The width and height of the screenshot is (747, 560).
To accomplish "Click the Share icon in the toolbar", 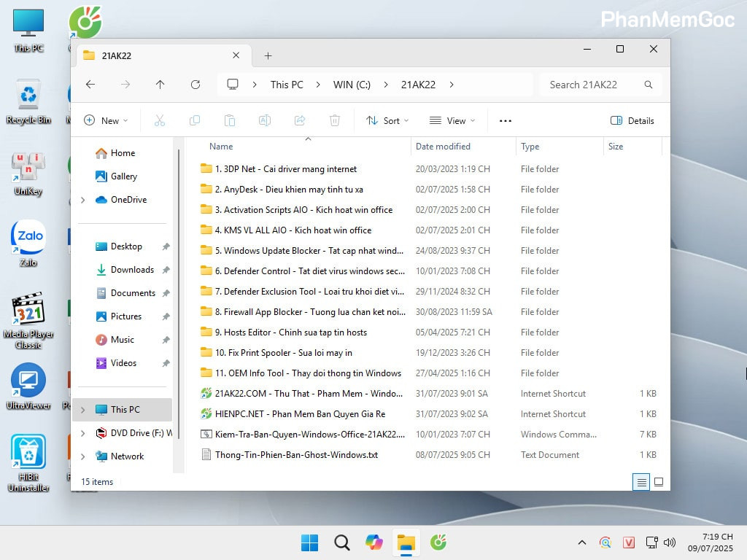I will coord(300,120).
